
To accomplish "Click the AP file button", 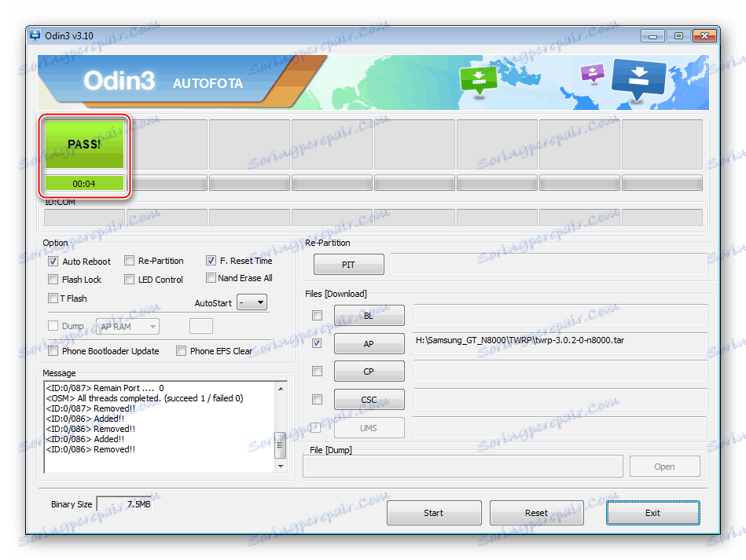I will [369, 344].
